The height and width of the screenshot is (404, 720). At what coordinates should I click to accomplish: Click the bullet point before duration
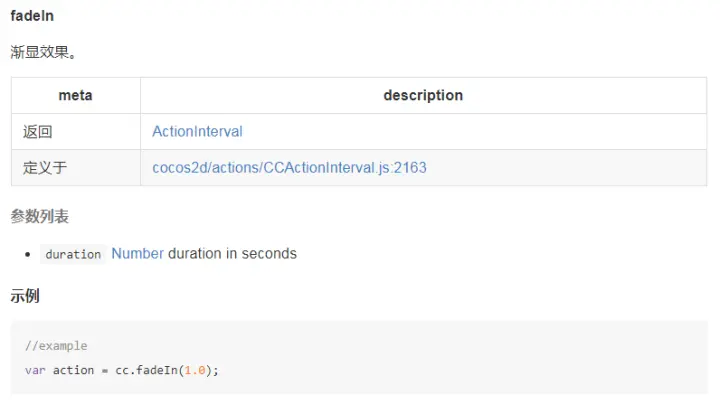[x=28, y=254]
